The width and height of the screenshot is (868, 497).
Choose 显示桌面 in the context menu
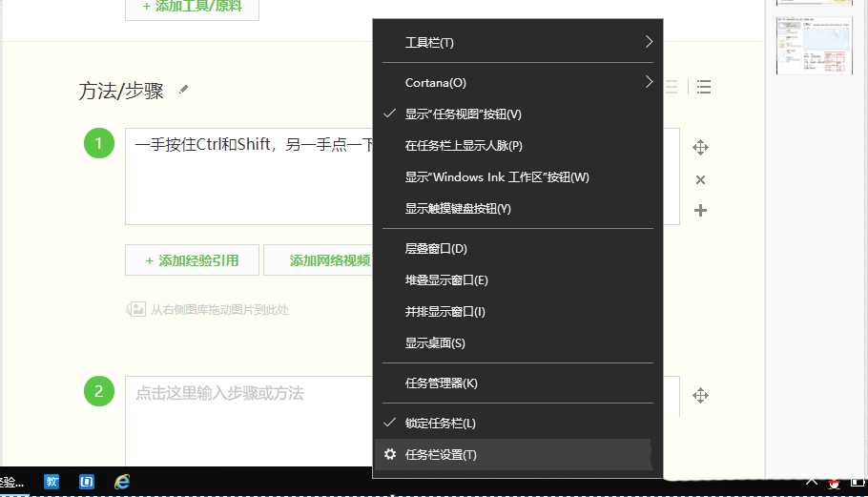435,342
